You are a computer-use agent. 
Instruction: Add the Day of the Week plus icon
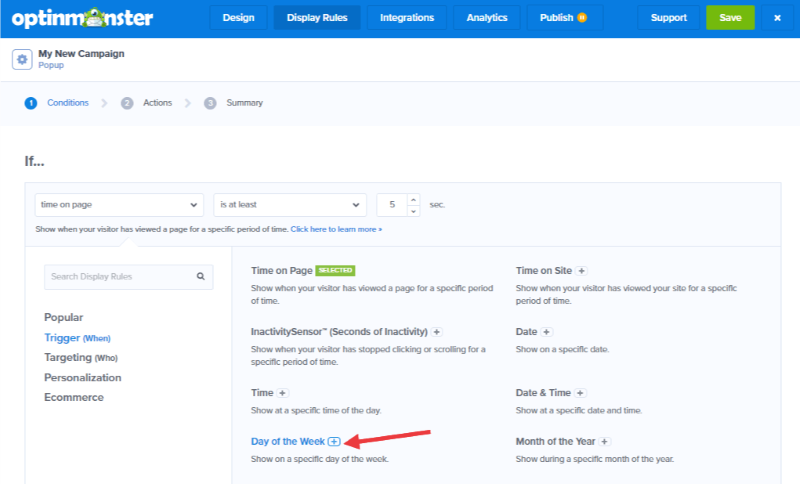(334, 442)
